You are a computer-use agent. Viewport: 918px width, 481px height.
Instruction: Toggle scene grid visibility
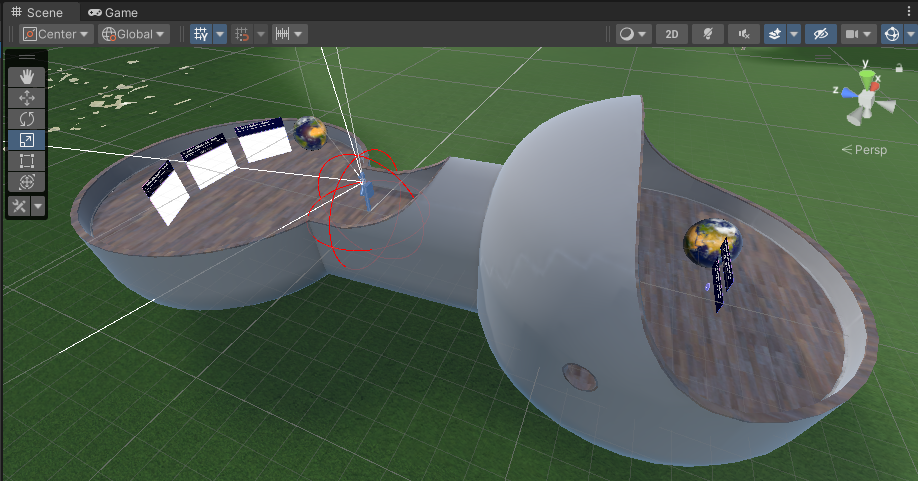pos(201,34)
